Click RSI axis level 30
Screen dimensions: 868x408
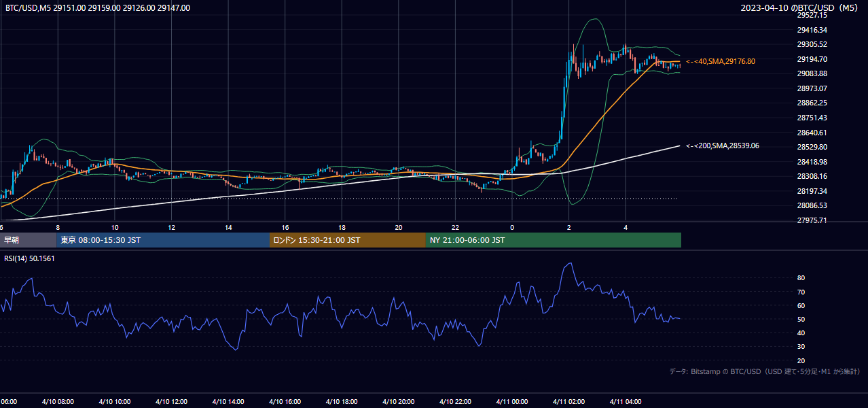pos(801,347)
